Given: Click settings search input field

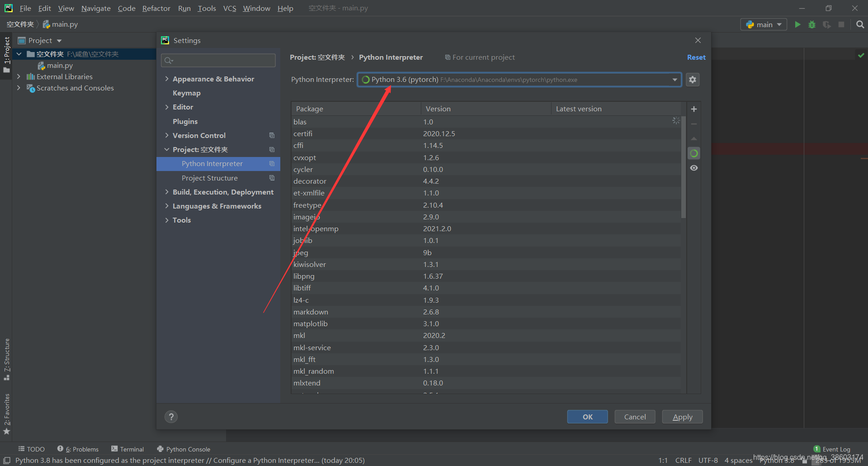Looking at the screenshot, I should pyautogui.click(x=218, y=60).
